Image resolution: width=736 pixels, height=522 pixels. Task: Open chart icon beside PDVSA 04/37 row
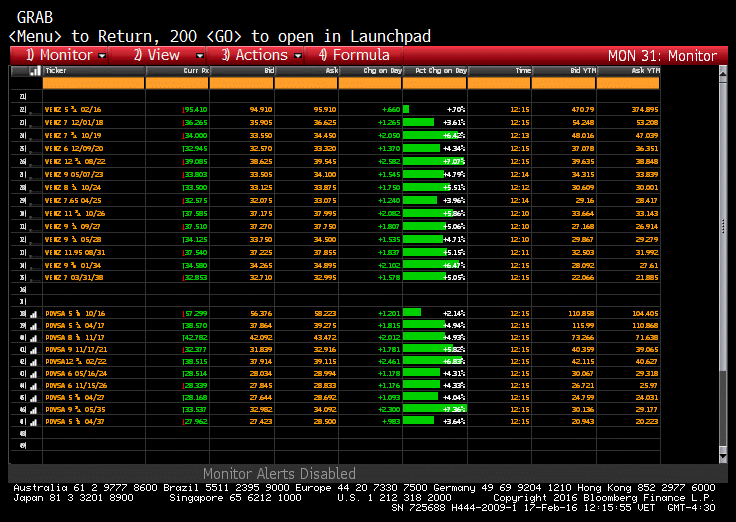pyautogui.click(x=33, y=422)
